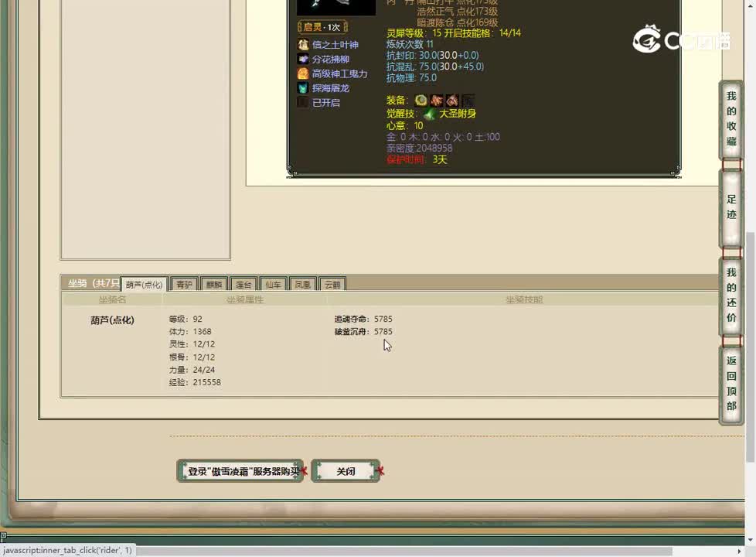Click the fourth dark equipment slot after 装备
Screen dimensions: 756x557
[x=468, y=100]
